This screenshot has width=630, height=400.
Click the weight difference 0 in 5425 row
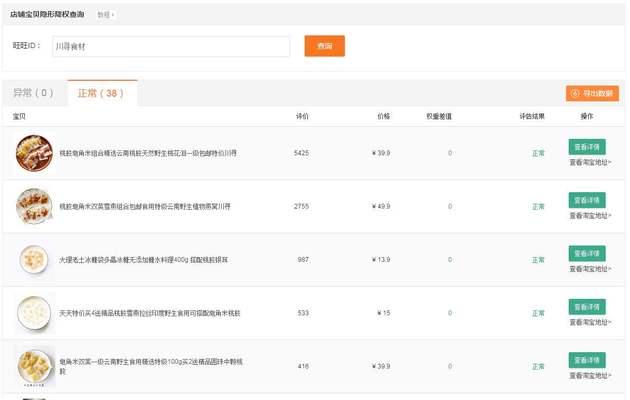tap(450, 153)
